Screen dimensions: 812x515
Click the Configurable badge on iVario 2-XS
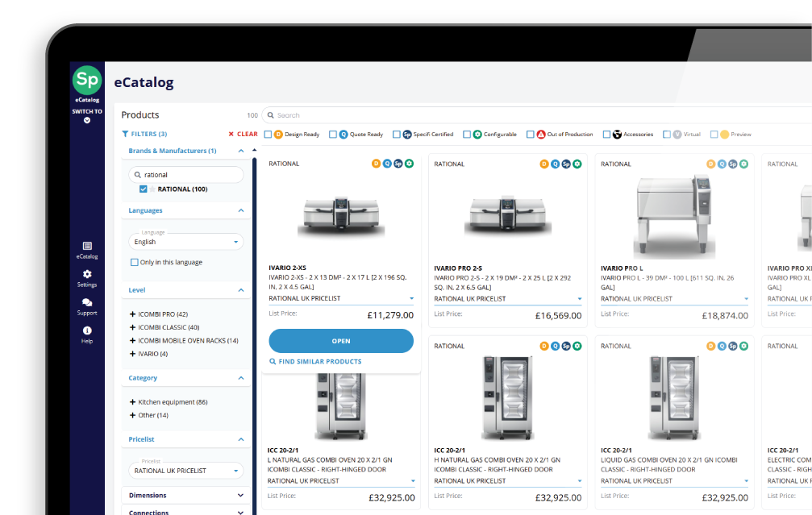coord(409,164)
